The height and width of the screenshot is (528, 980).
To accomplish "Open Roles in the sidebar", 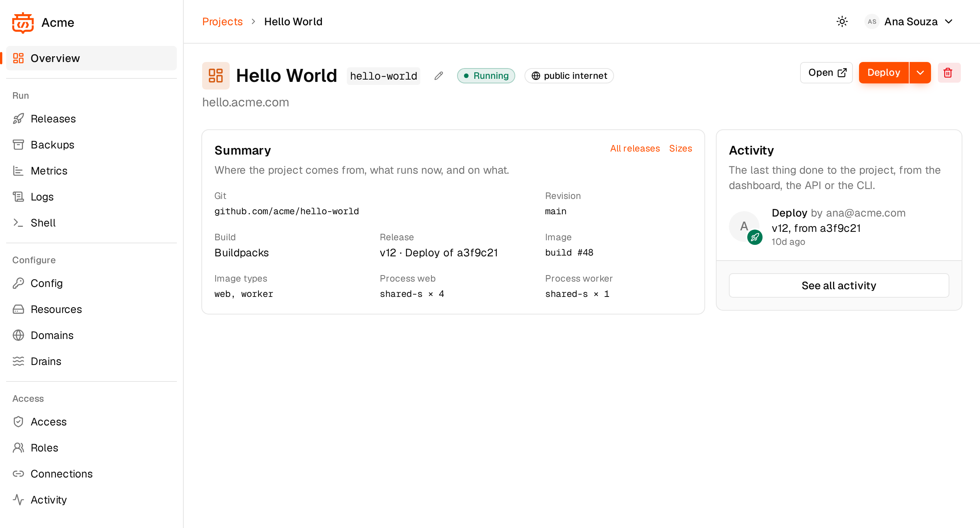I will click(x=91, y=448).
